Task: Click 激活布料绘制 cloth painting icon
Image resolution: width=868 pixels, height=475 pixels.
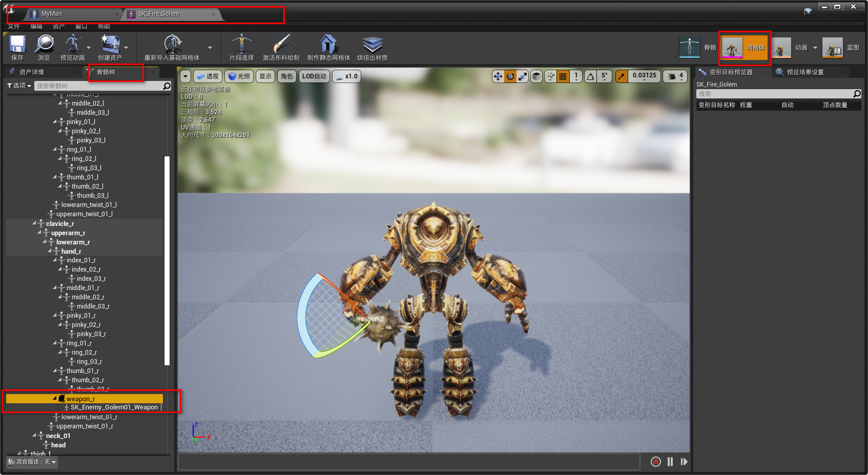Action: click(282, 47)
